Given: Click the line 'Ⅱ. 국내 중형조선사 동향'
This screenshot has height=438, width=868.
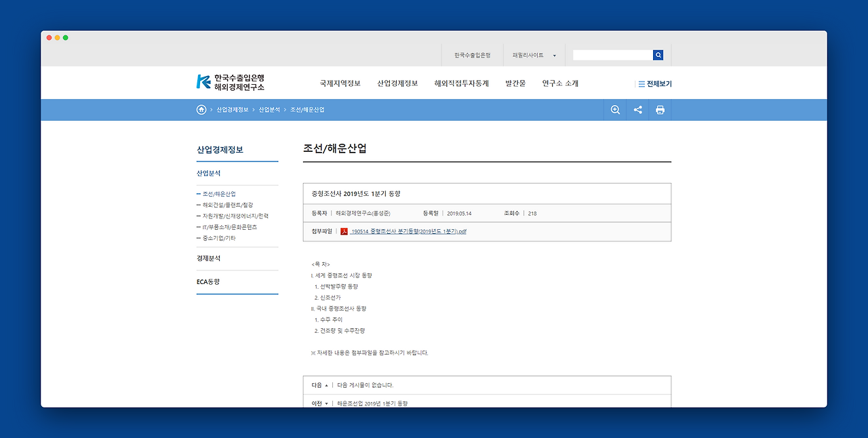Looking at the screenshot, I should pos(338,308).
